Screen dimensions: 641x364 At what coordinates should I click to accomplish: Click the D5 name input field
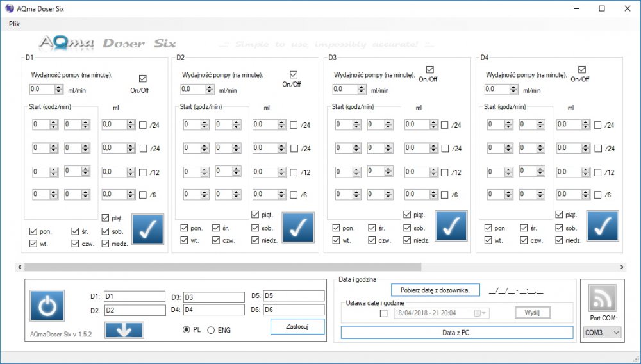pyautogui.click(x=294, y=296)
